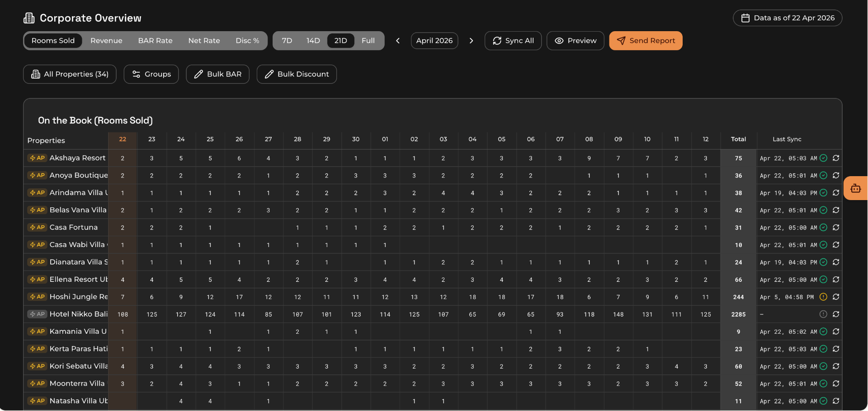
Task: Click the refresh icon for Akshaya Resort row
Action: click(836, 158)
